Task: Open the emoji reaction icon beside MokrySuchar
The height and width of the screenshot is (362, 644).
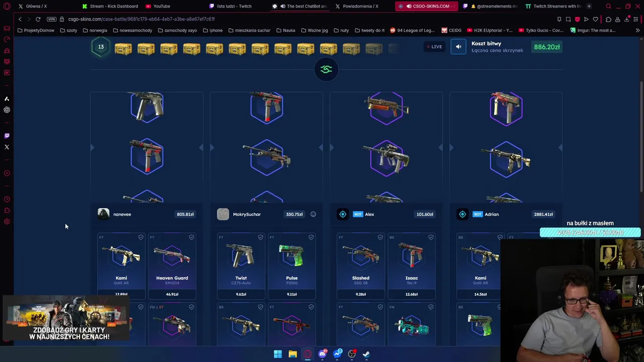Action: (313, 214)
